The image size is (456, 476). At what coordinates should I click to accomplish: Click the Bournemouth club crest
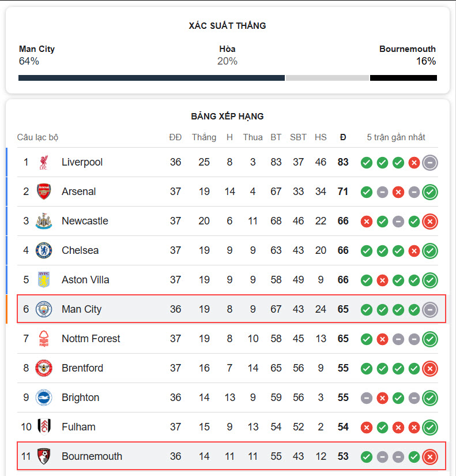tap(44, 456)
